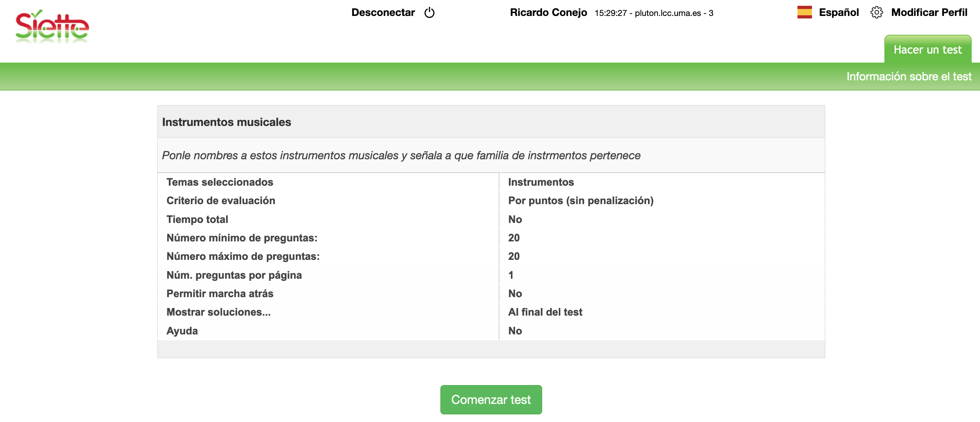Click the Criterio de evaluación row label
This screenshot has width=980, height=422.
[221, 201]
